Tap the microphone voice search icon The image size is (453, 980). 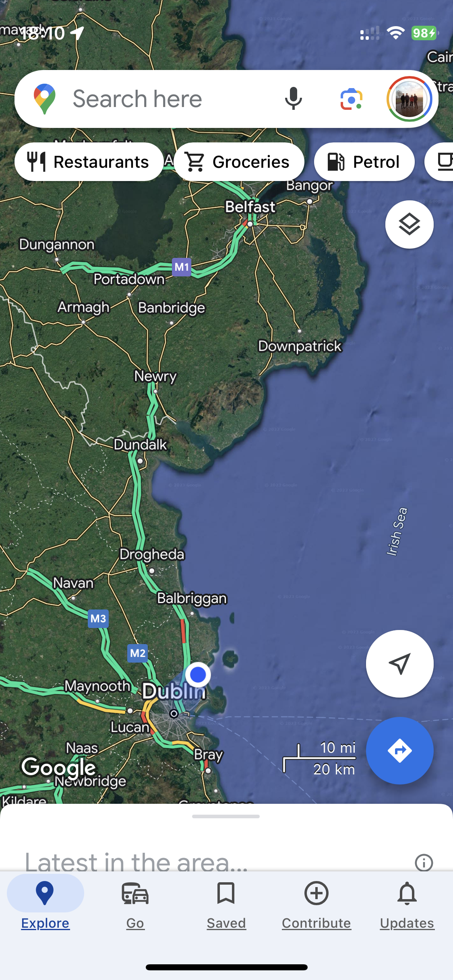(x=294, y=99)
